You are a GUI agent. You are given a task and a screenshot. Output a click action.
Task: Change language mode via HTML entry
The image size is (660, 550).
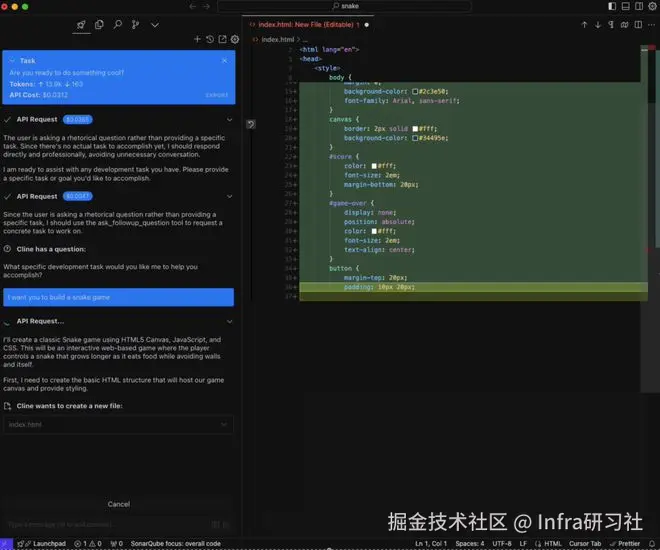548,544
